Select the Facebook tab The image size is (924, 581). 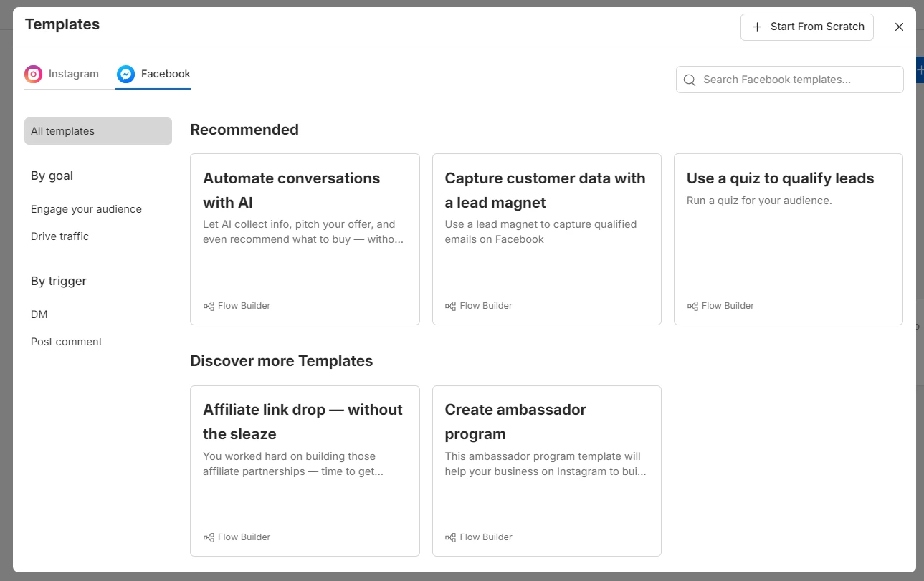pos(165,74)
